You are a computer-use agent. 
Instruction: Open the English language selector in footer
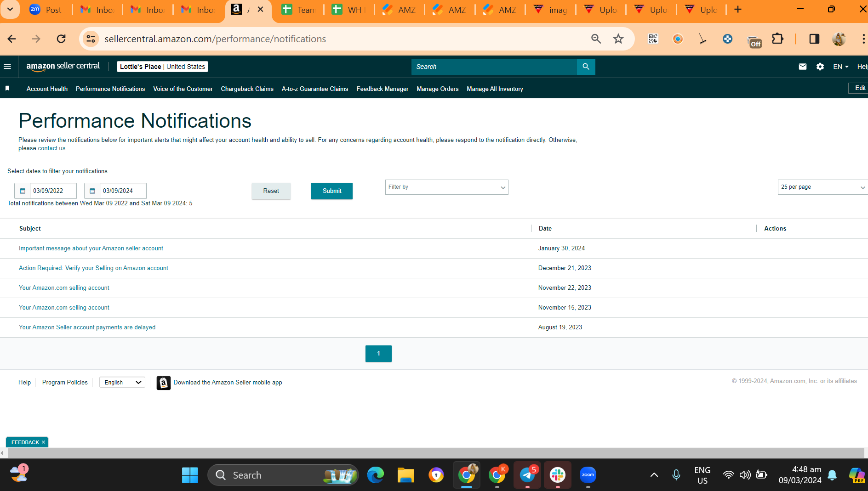(122, 383)
